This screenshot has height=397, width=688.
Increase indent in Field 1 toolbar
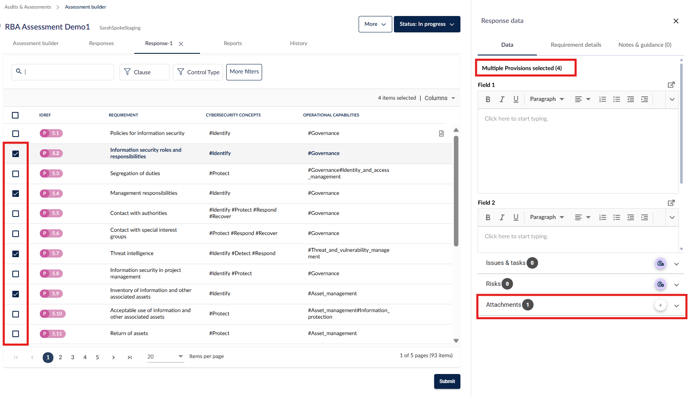point(645,99)
